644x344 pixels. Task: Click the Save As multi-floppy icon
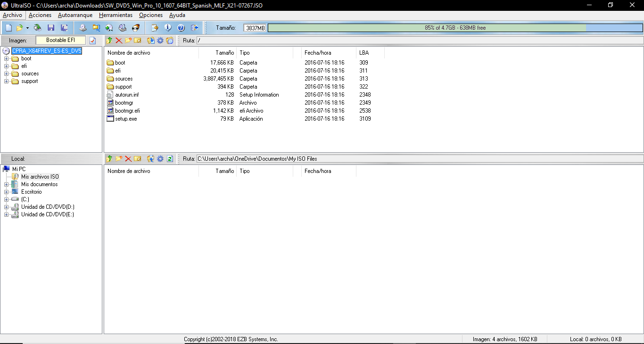[x=64, y=28]
